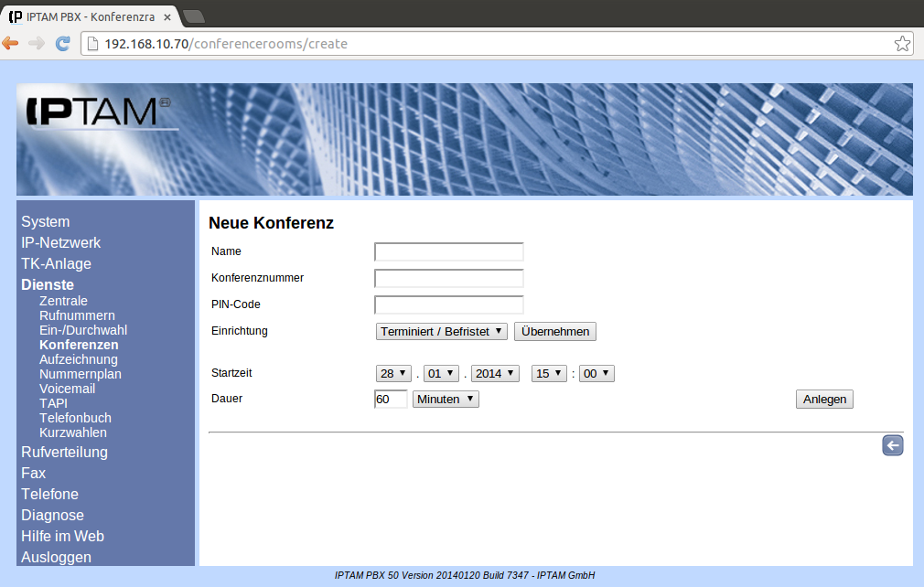The width and height of the screenshot is (924, 587).
Task: Open the Minuten unit dropdown
Action: tap(446, 399)
